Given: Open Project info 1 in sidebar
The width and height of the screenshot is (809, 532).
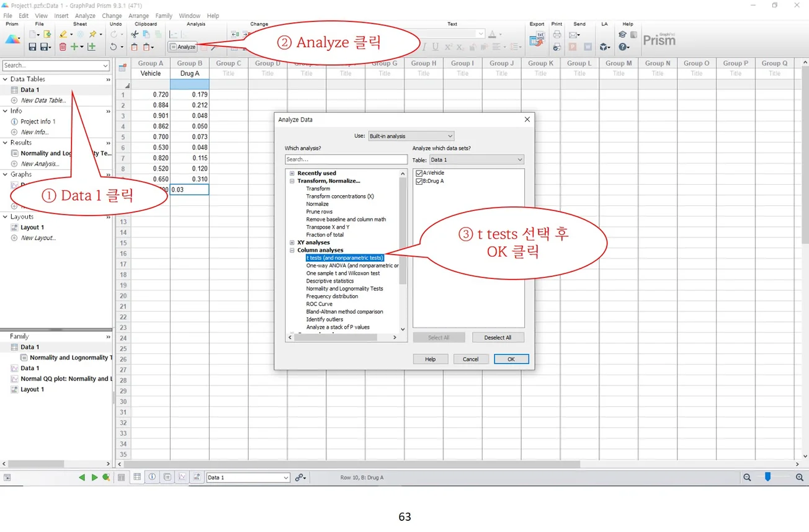Looking at the screenshot, I should (x=38, y=122).
